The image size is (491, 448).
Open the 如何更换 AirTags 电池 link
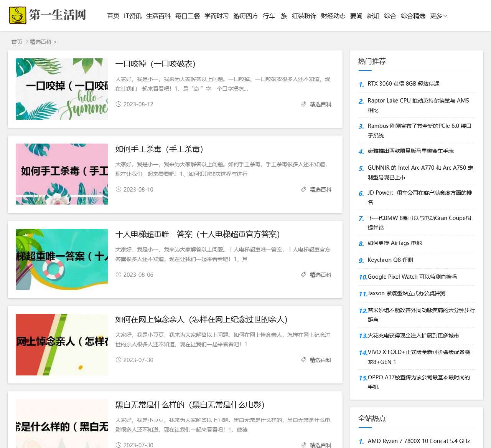tap(394, 243)
